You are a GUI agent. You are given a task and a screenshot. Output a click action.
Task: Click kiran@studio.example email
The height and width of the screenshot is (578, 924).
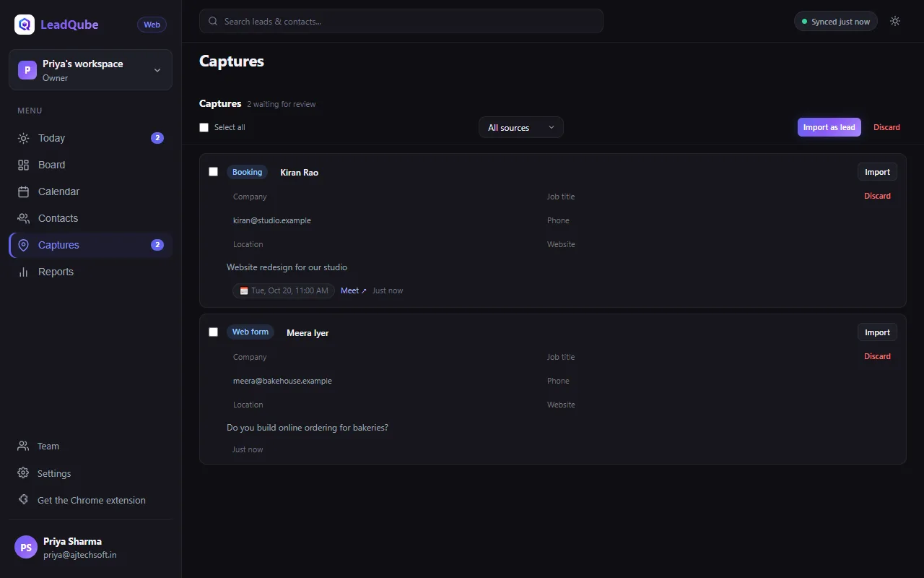pos(272,220)
